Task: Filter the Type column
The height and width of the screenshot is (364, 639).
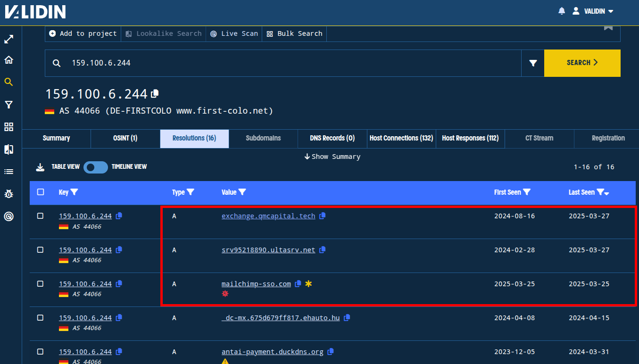Action: coord(190,192)
